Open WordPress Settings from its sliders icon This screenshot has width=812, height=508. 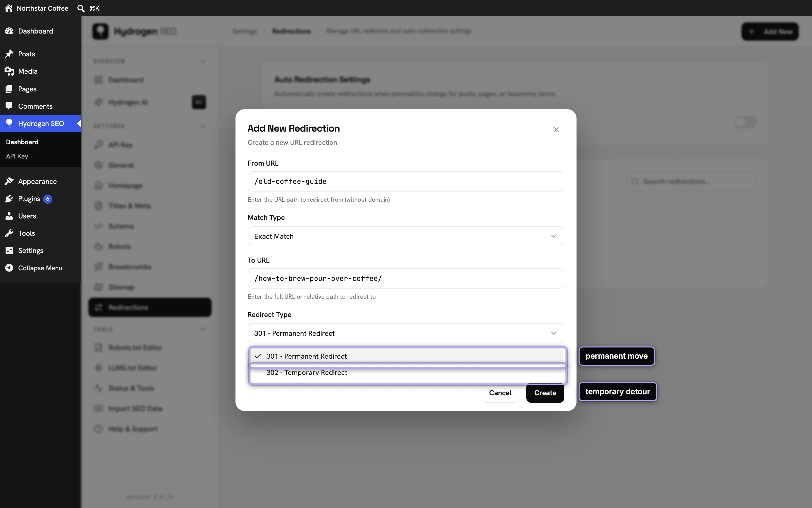tap(9, 250)
